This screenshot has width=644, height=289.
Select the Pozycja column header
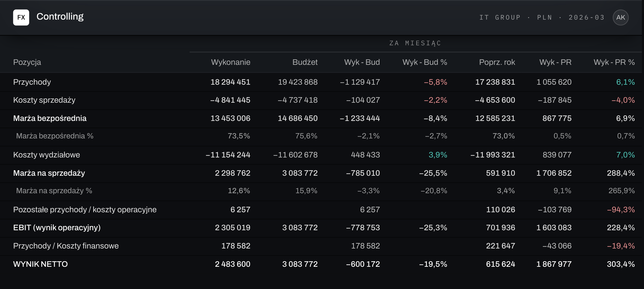pos(27,62)
